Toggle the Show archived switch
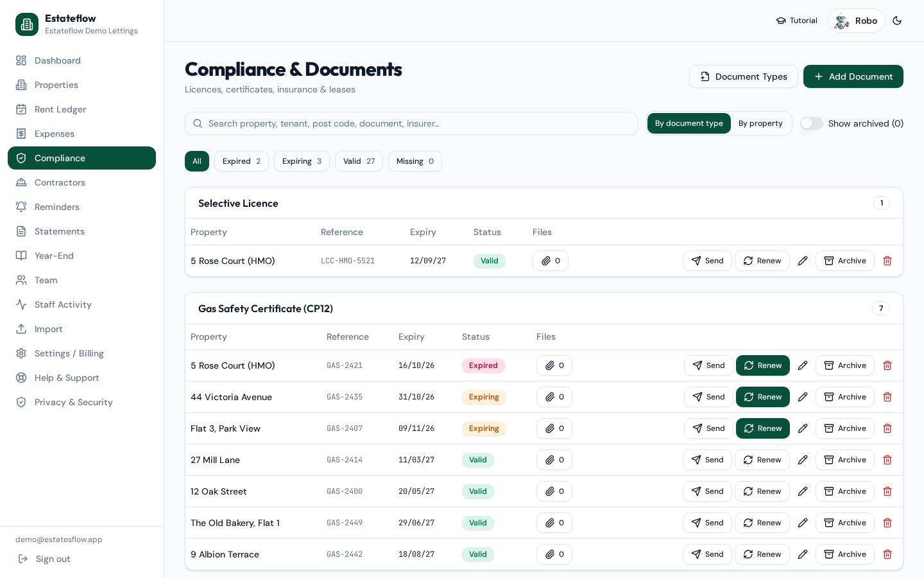The width and height of the screenshot is (924, 578). pos(812,123)
